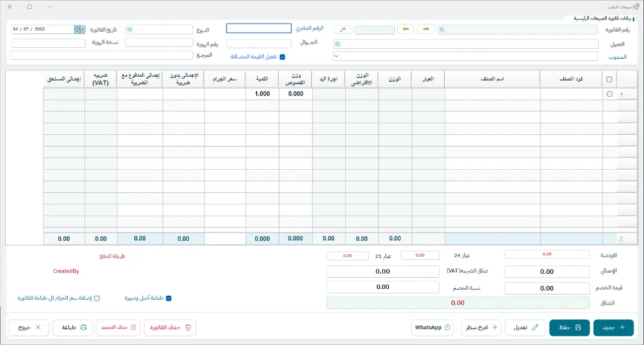Click the quantity cell showing 1.000
644x345 pixels.
262,94
